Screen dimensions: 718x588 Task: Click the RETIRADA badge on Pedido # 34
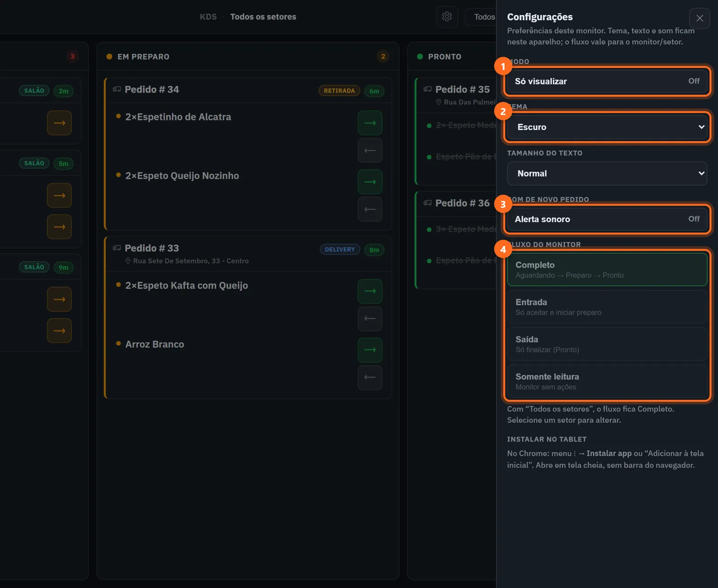point(339,91)
